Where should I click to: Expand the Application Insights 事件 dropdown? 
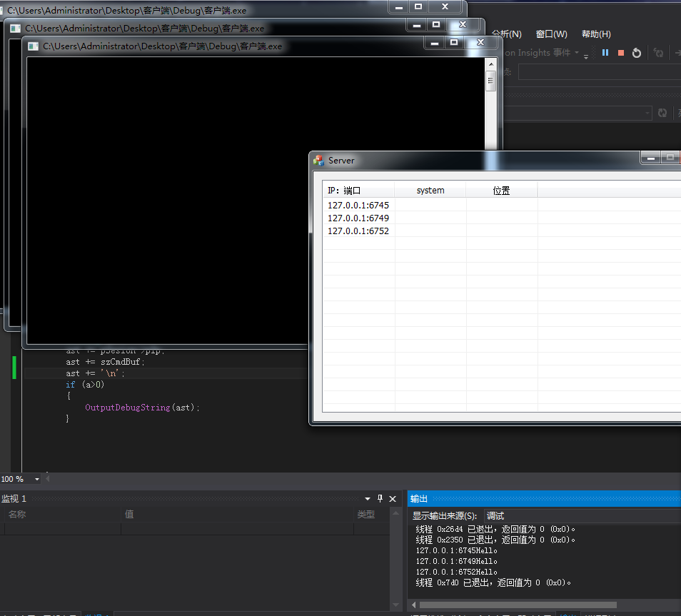(577, 53)
